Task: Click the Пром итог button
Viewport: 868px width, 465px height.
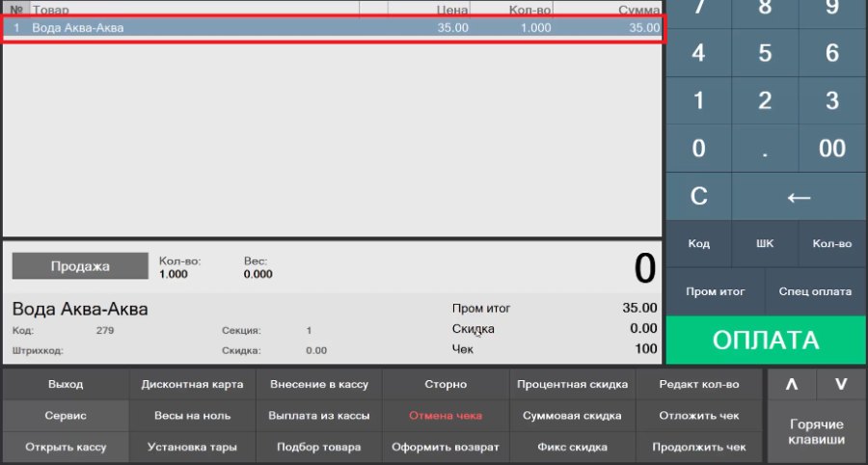Action: [x=716, y=291]
